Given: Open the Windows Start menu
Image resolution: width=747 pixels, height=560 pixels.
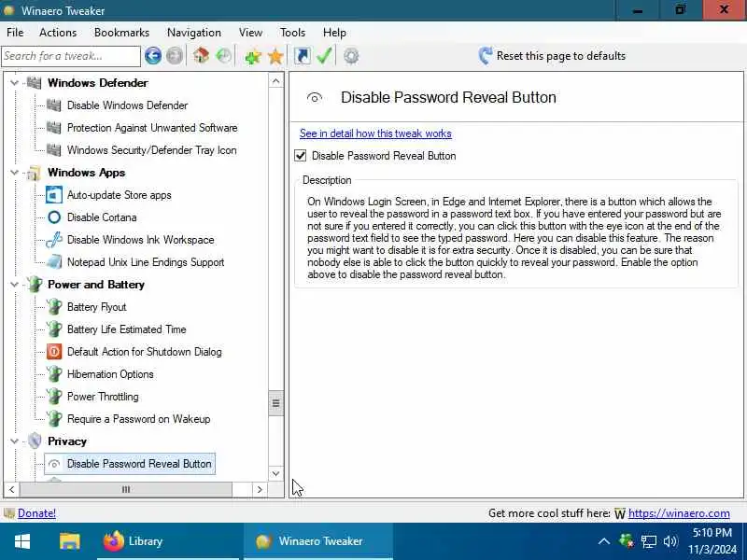Looking at the screenshot, I should click(21, 541).
